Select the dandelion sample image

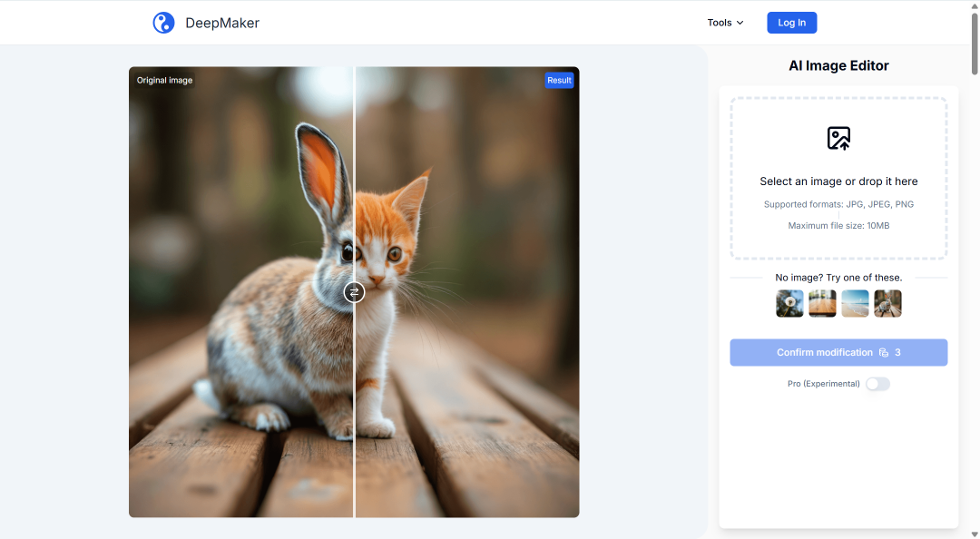pyautogui.click(x=789, y=303)
